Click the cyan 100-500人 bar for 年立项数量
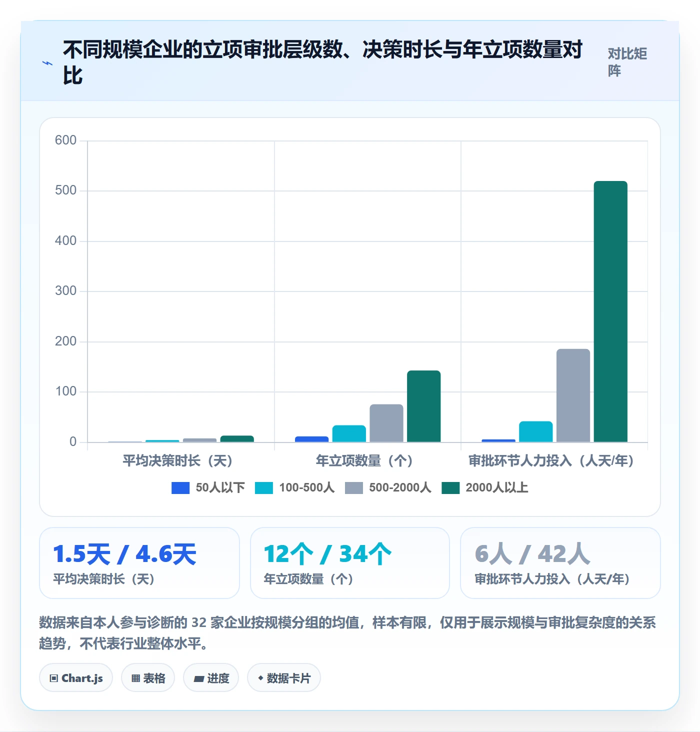This screenshot has height=732, width=700. pos(349,433)
